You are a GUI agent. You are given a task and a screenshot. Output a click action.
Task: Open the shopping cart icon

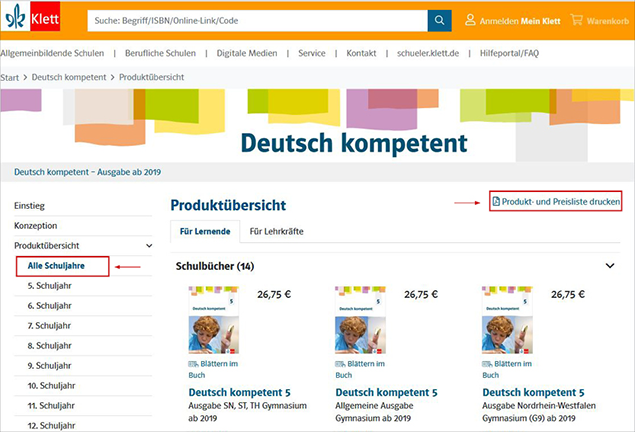pyautogui.click(x=576, y=19)
